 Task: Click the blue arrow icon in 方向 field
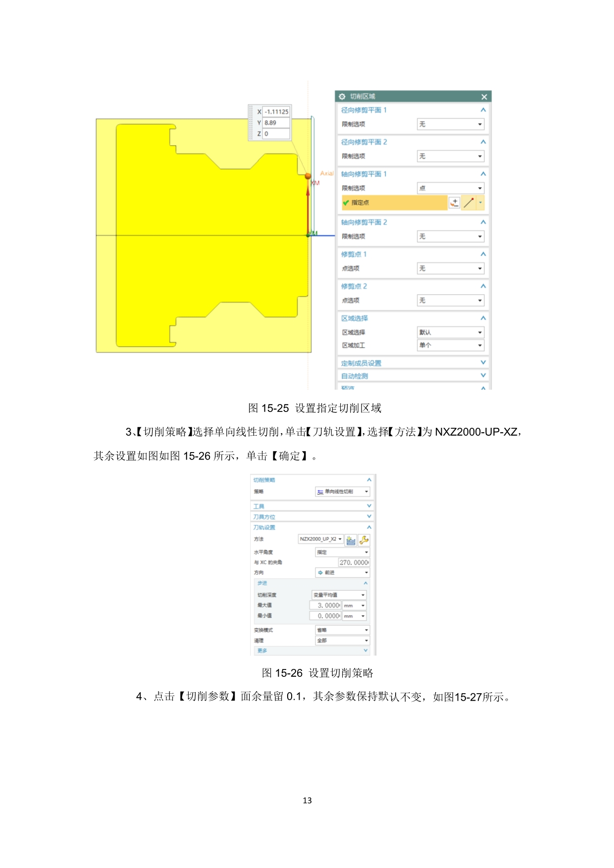coord(320,572)
